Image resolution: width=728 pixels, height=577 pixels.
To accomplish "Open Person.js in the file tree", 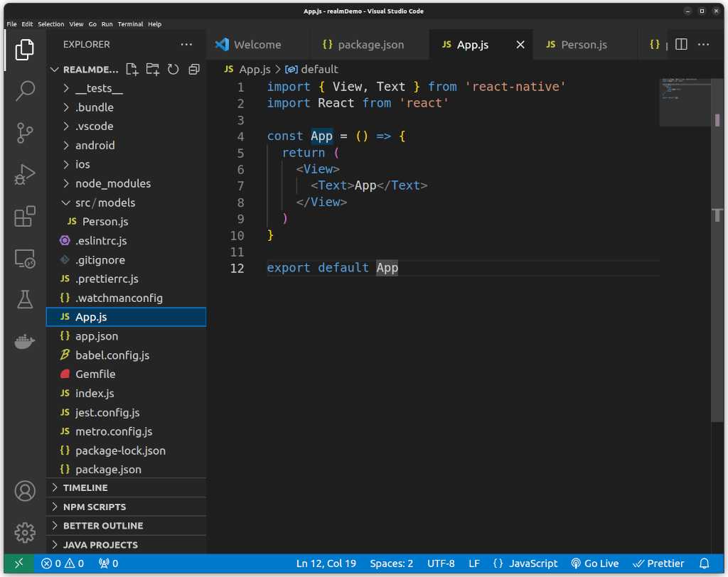I will coord(127,222).
